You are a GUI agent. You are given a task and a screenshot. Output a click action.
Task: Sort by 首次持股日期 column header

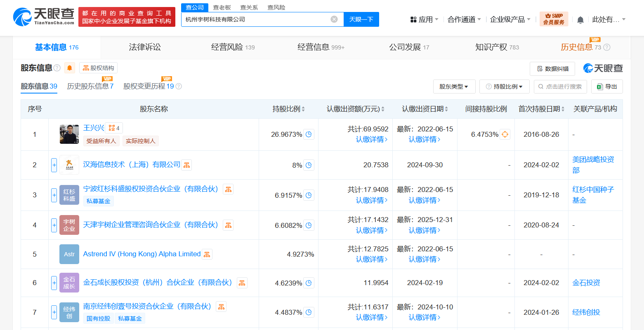[x=541, y=109]
